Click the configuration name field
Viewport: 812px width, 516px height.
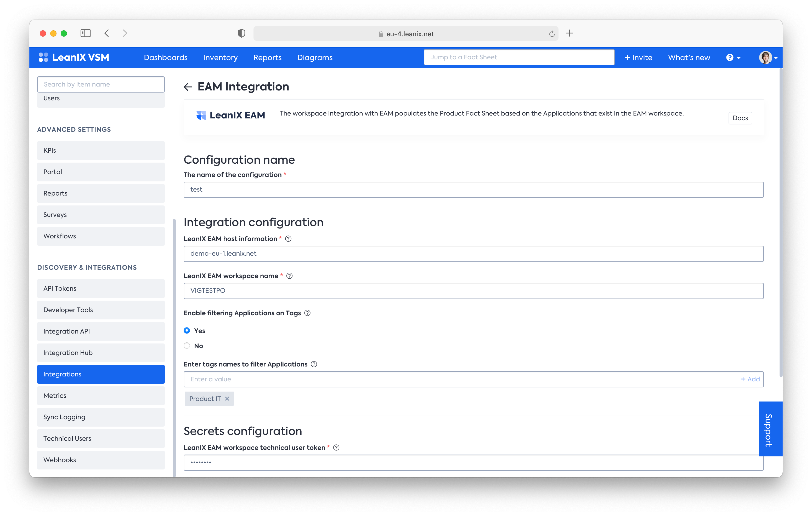pyautogui.click(x=473, y=190)
